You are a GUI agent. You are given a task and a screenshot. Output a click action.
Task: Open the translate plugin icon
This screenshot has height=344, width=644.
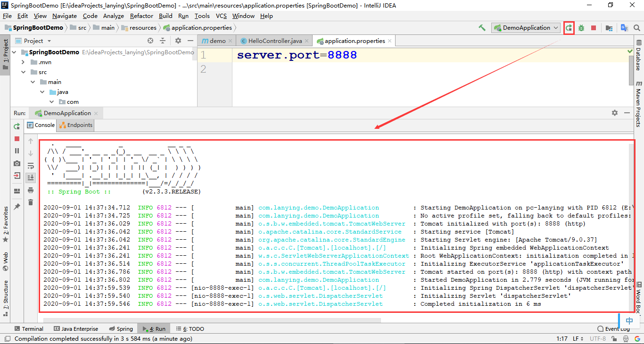(624, 28)
